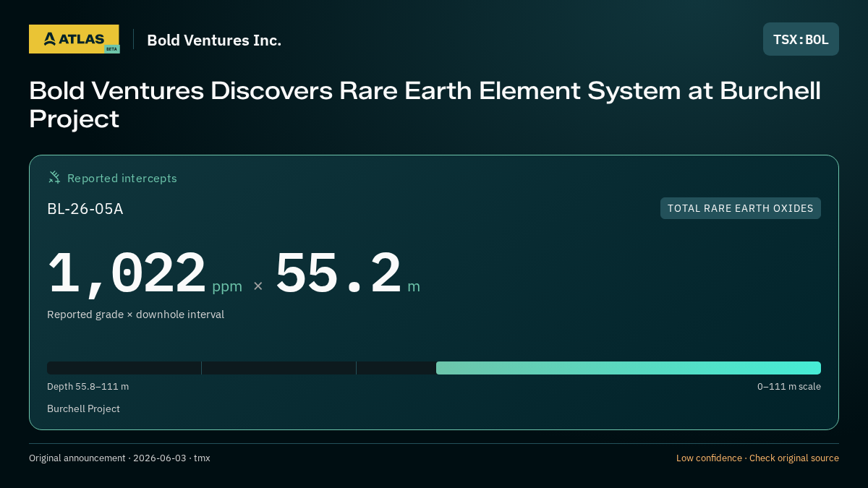The width and height of the screenshot is (868, 488).
Task: Click the Reported intercepts label
Action: tap(122, 178)
